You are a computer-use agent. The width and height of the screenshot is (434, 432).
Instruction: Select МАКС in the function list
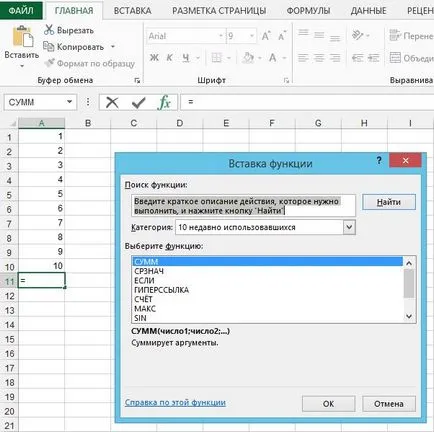[x=268, y=308]
